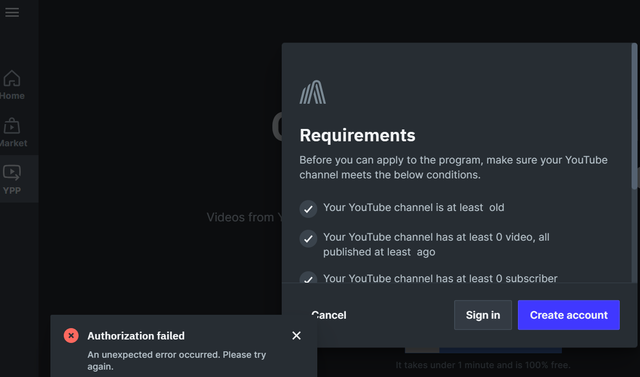The height and width of the screenshot is (377, 640).
Task: Select the Home label in sidebar
Action: coord(12,96)
